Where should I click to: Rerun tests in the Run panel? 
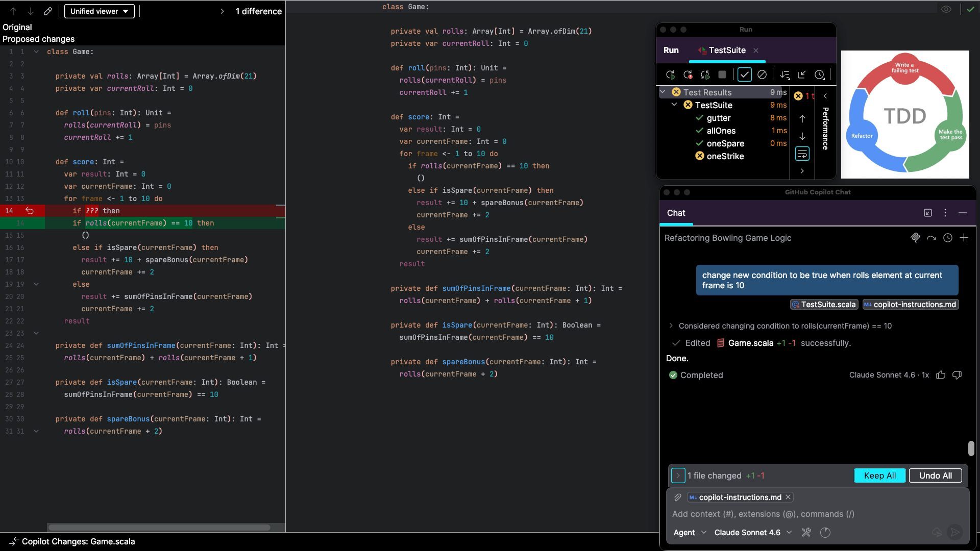click(670, 75)
